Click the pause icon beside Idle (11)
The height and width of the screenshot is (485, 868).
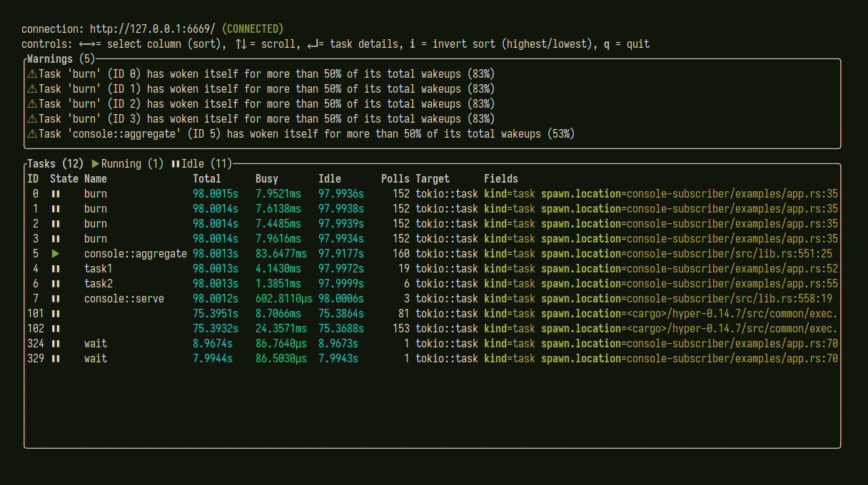point(176,164)
